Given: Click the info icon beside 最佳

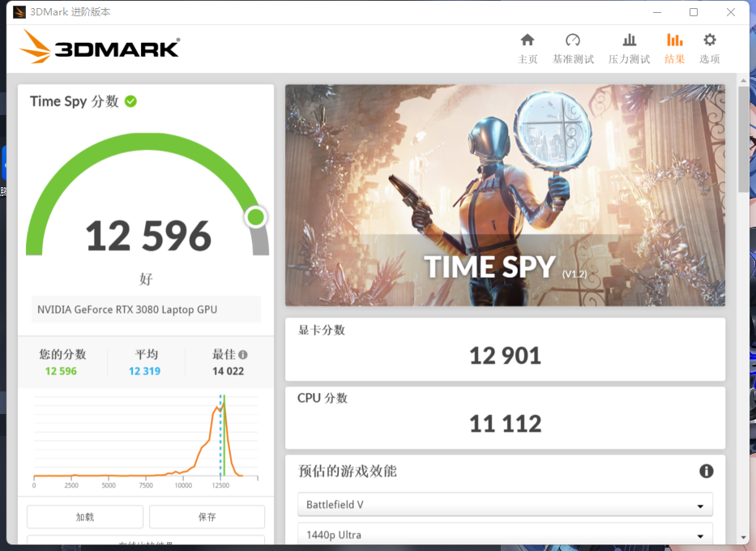Looking at the screenshot, I should 243,355.
